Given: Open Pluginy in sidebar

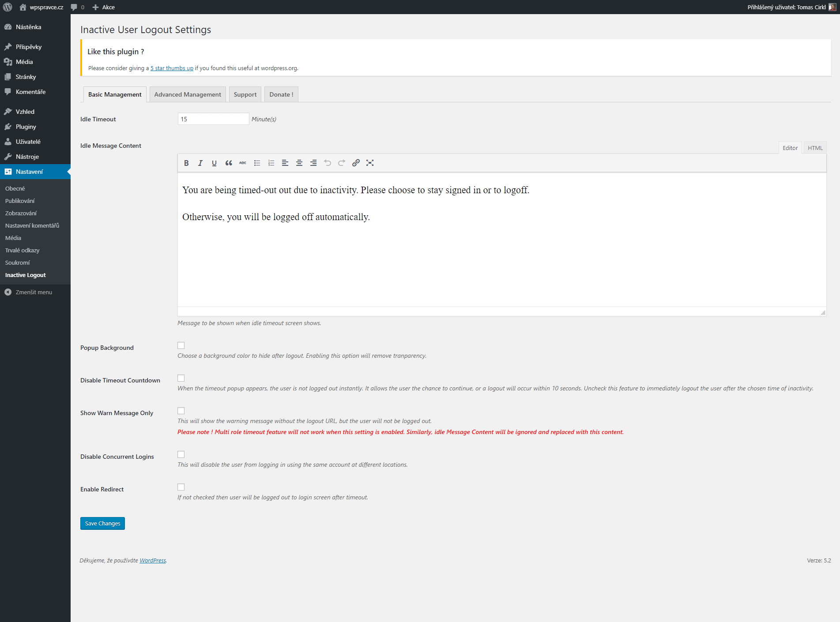Looking at the screenshot, I should [x=35, y=127].
